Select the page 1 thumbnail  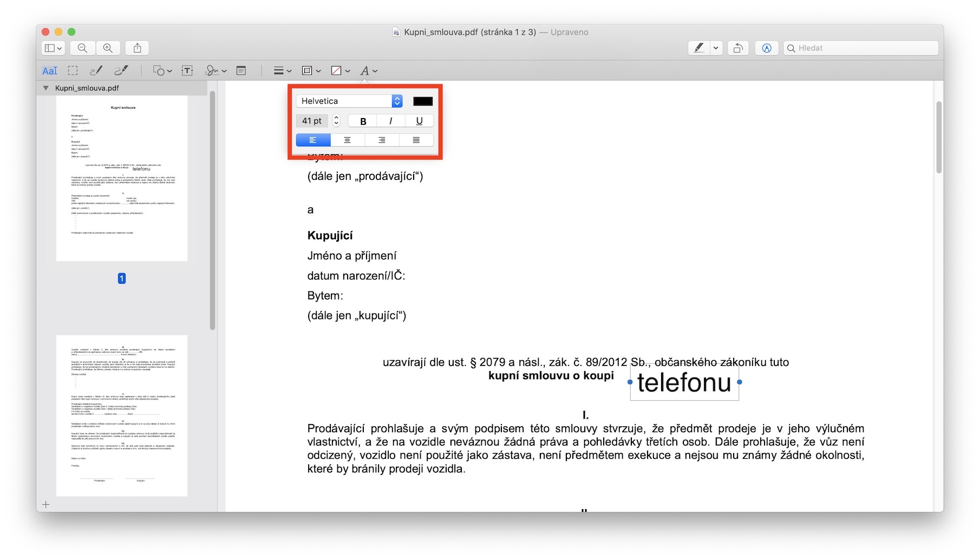(x=122, y=179)
